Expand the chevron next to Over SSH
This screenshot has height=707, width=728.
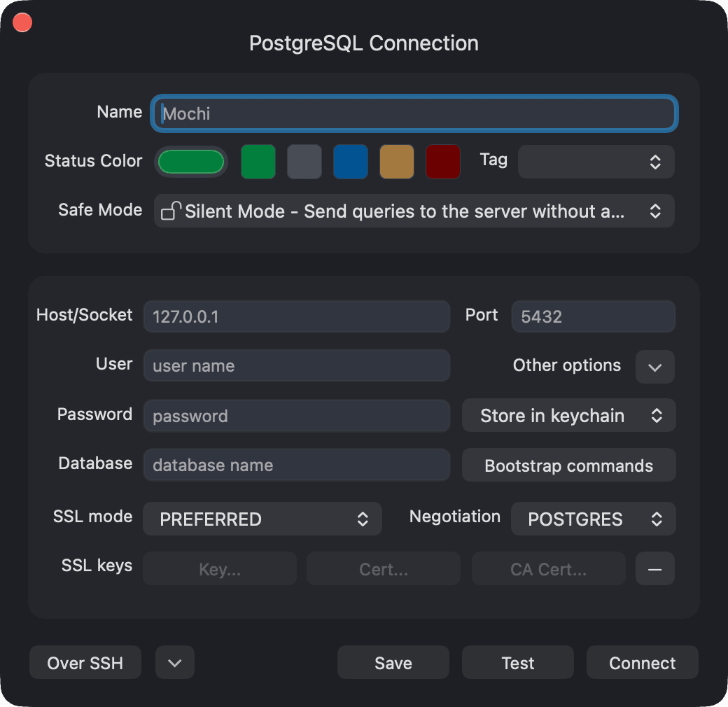(x=175, y=662)
